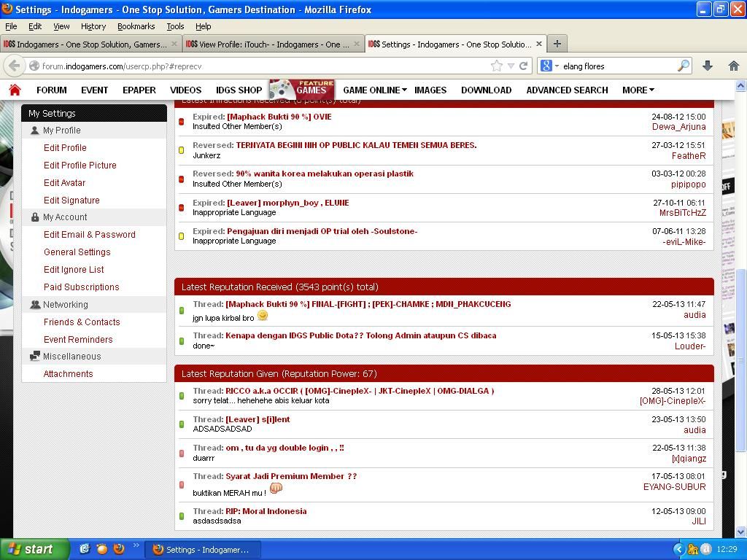Click the page vertical scrollbar thumb
This screenshot has width=747, height=560.
[x=740, y=359]
